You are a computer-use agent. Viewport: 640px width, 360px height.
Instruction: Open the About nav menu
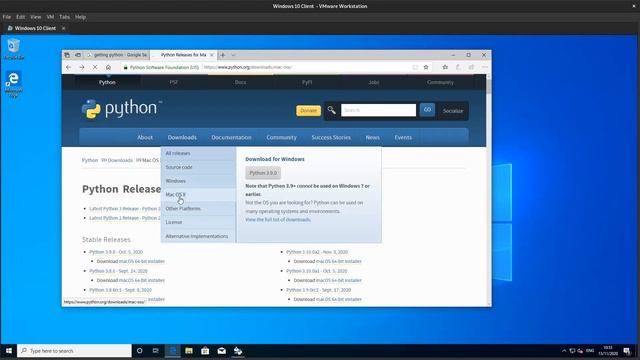click(x=145, y=138)
